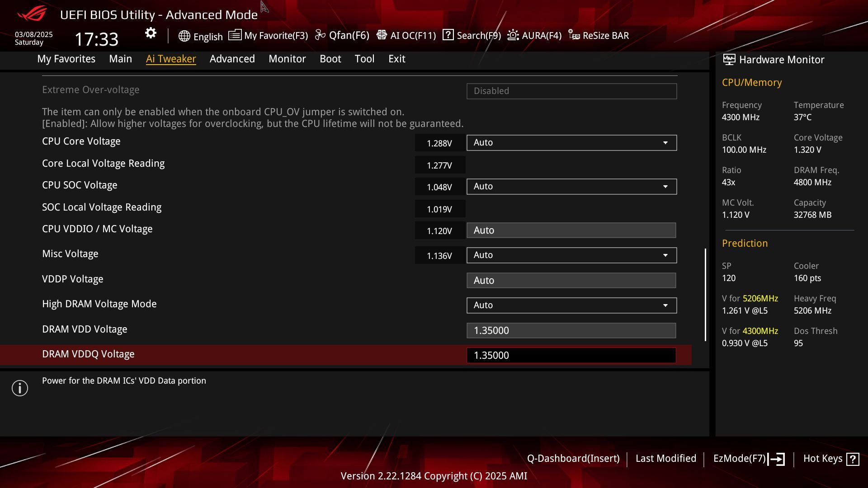The height and width of the screenshot is (488, 868).
Task: Open the My Favorites tab
Action: pos(66,59)
